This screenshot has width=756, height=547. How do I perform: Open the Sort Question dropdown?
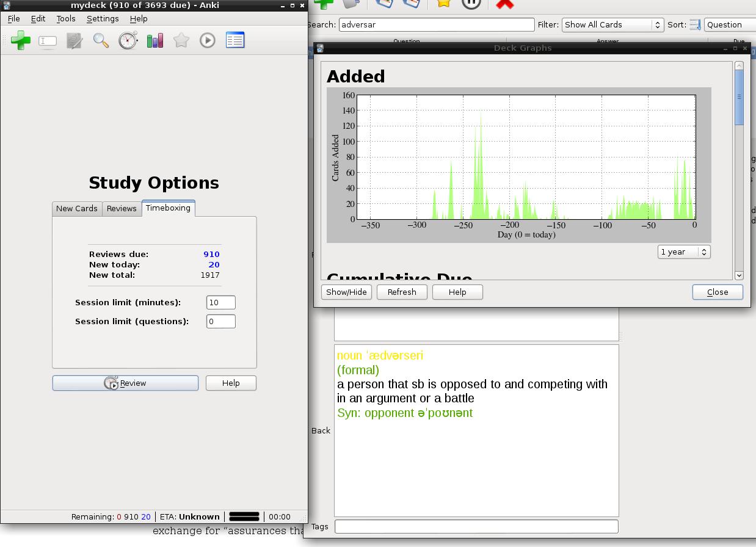(730, 24)
